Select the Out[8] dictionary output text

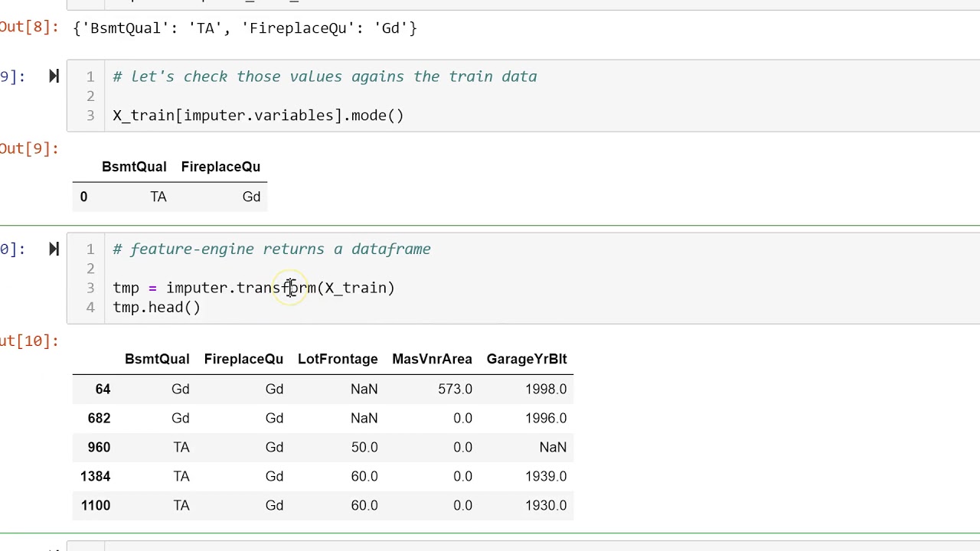[x=245, y=28]
